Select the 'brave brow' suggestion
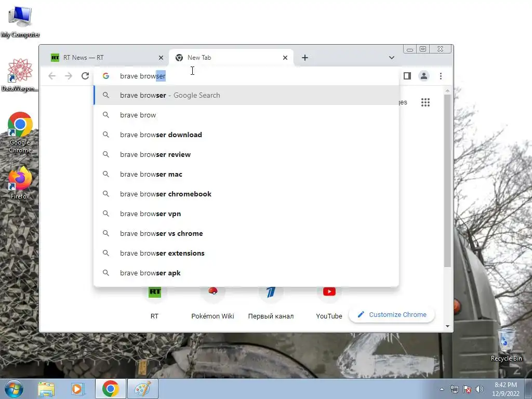This screenshot has height=399, width=532. [246, 115]
